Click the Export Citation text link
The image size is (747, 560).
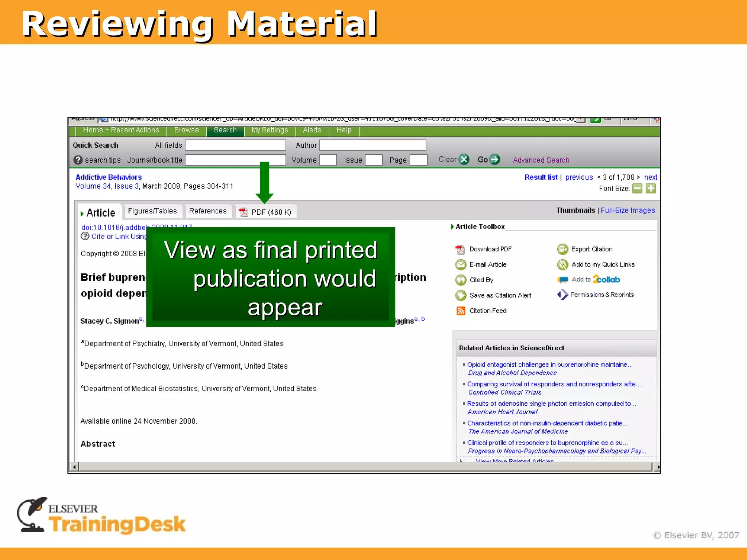tap(592, 249)
